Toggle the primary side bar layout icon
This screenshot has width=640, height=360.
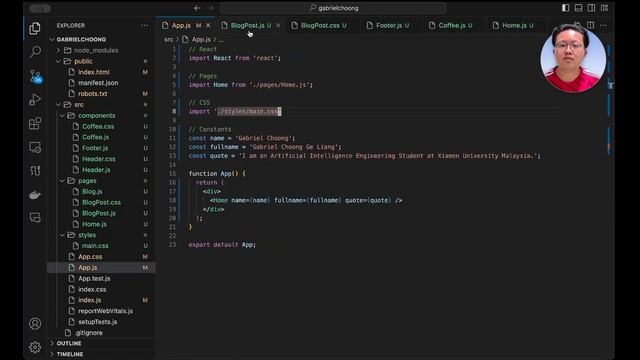[x=565, y=8]
